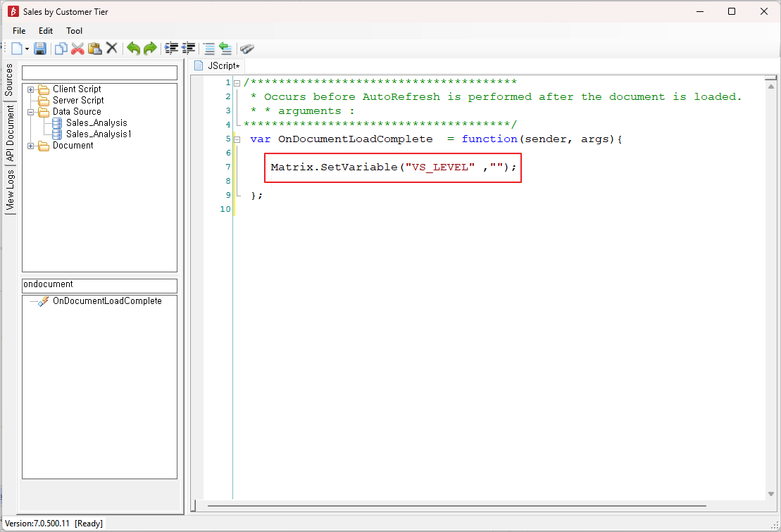Undo with the green left arrow
The image size is (781, 532).
[x=133, y=49]
